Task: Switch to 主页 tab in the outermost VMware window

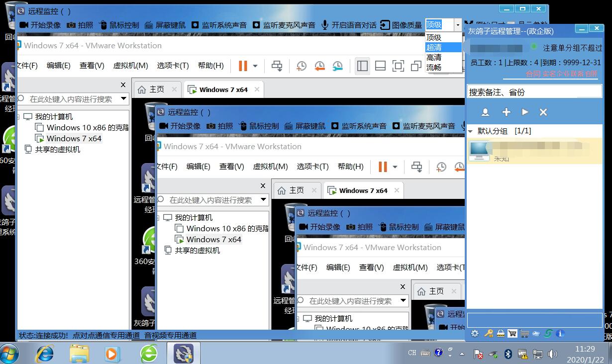Action: 157,90
